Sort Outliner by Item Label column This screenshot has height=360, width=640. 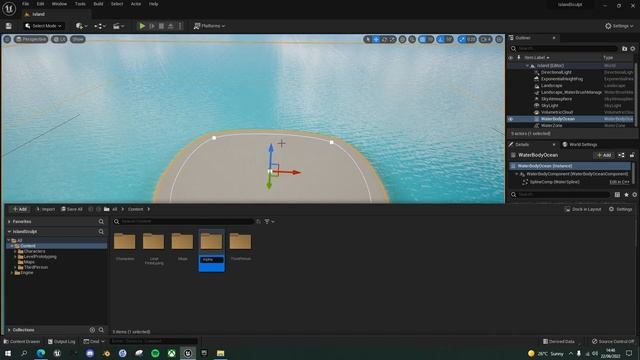point(536,58)
